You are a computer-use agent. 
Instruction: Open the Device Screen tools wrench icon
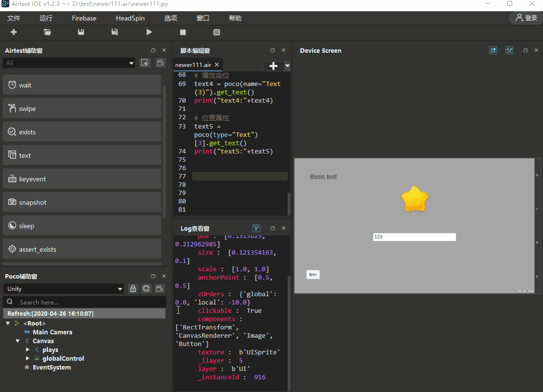click(x=509, y=50)
